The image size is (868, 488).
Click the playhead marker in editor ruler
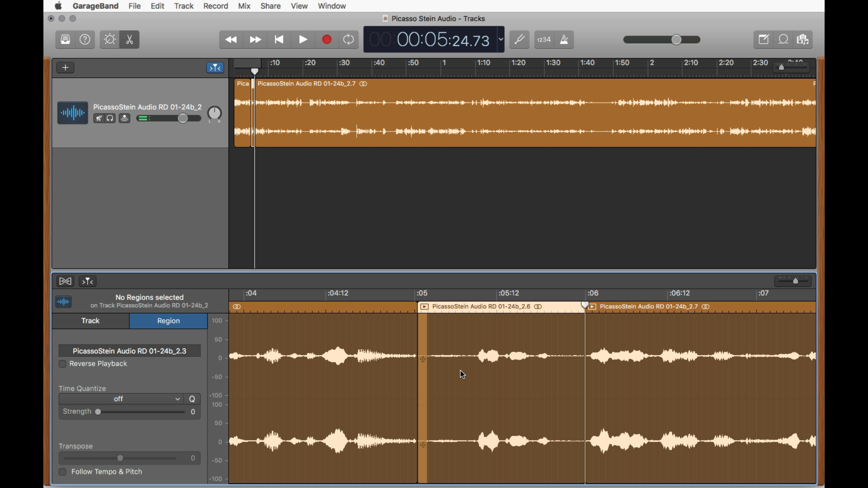click(585, 305)
